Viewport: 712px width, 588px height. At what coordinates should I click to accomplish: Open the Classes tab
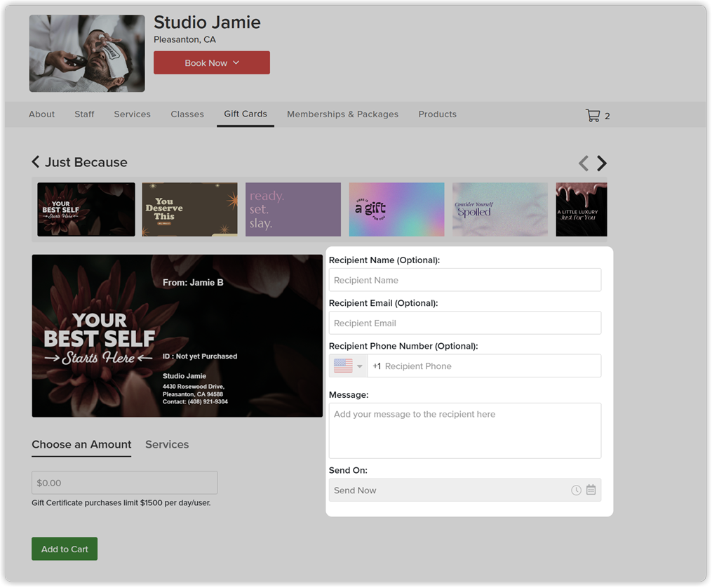click(187, 114)
